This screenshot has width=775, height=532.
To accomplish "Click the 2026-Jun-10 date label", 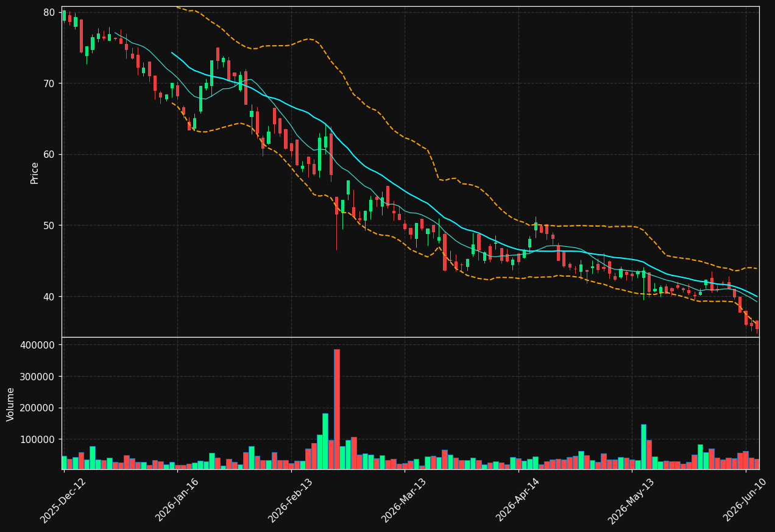I will 745,500.
